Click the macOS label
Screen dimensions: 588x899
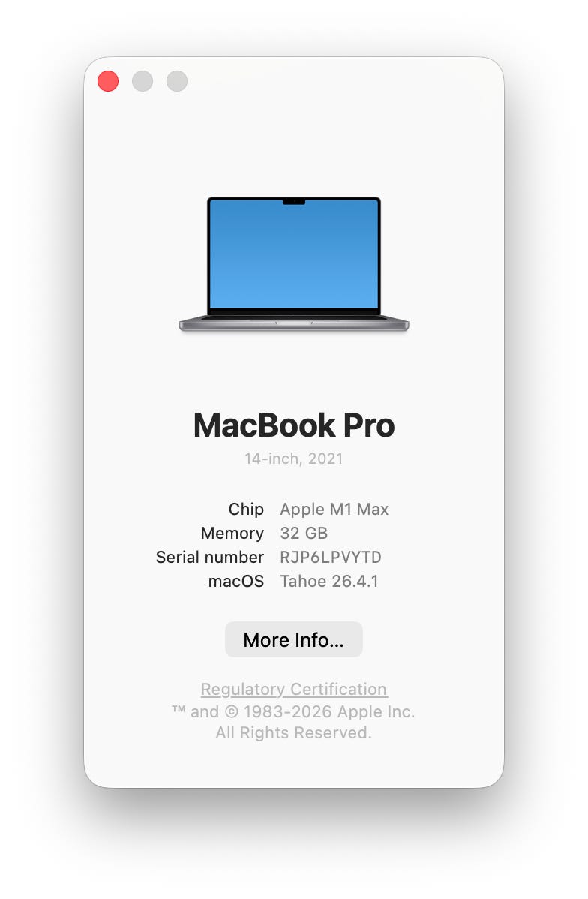(236, 582)
